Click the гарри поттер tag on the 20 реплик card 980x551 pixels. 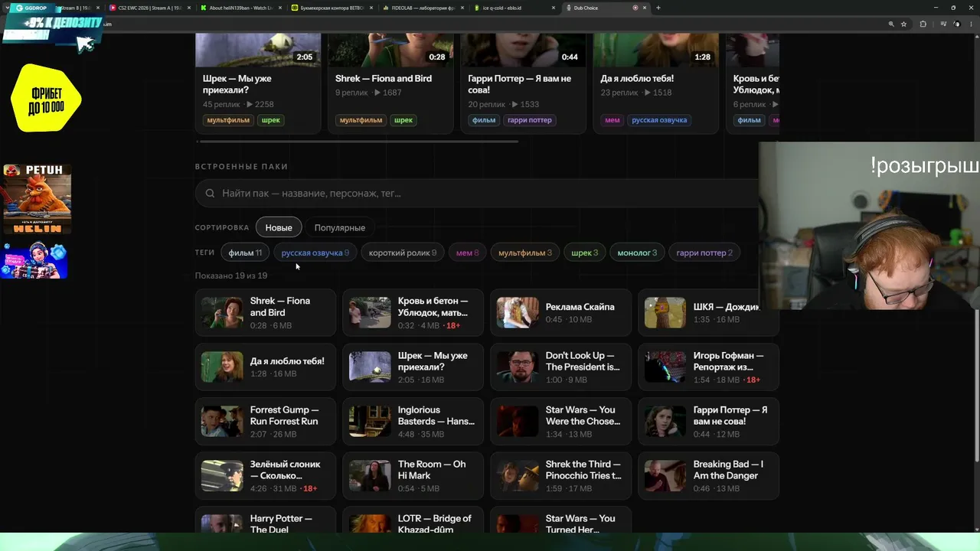[529, 120]
